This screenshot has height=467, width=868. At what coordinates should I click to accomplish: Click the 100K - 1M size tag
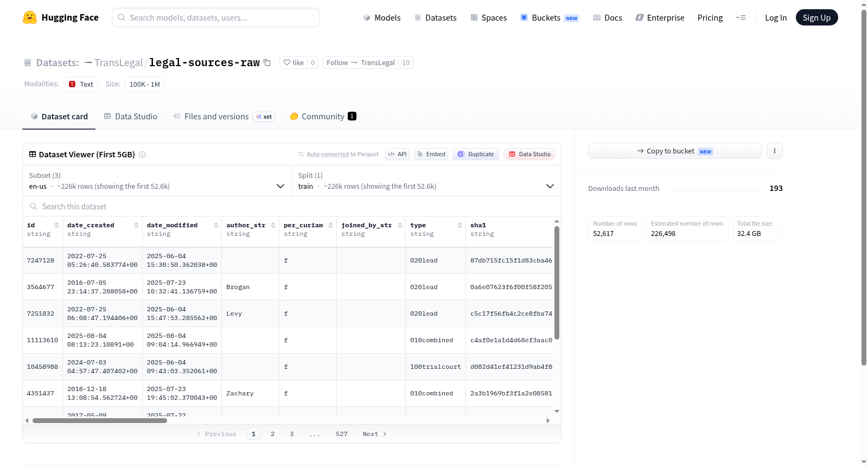pyautogui.click(x=144, y=84)
